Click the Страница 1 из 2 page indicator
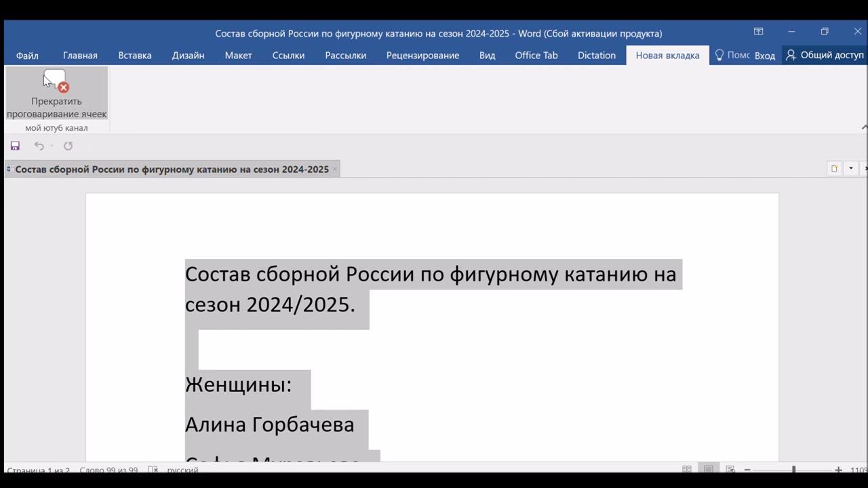The height and width of the screenshot is (488, 868). [38, 470]
